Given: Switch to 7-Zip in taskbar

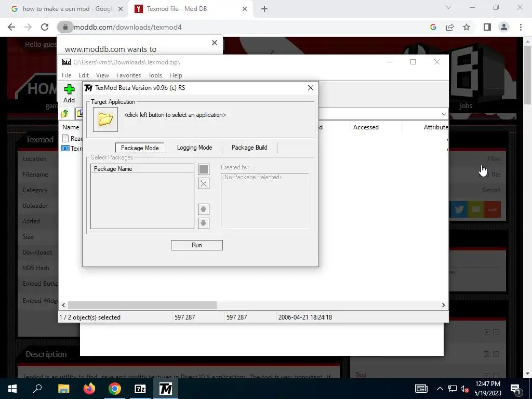Looking at the screenshot, I should [x=140, y=389].
